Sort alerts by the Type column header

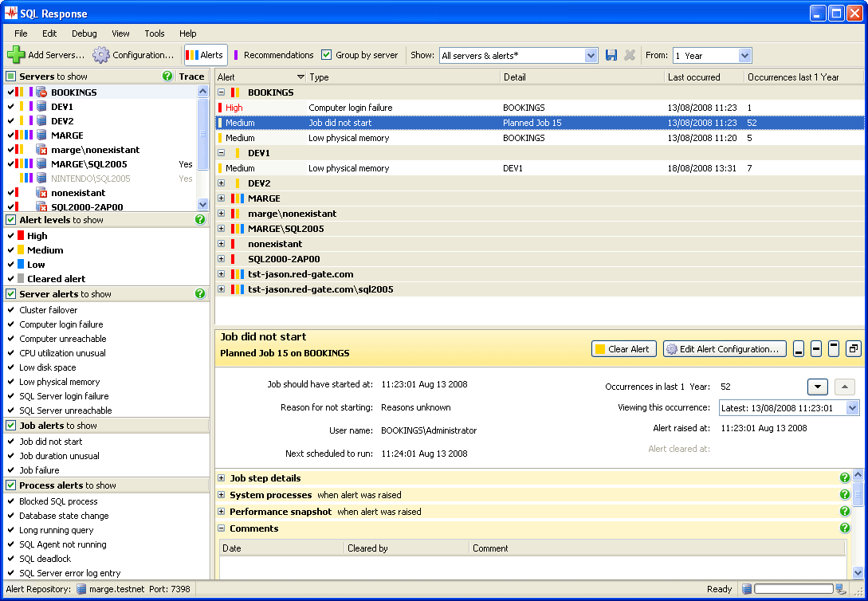(x=403, y=77)
